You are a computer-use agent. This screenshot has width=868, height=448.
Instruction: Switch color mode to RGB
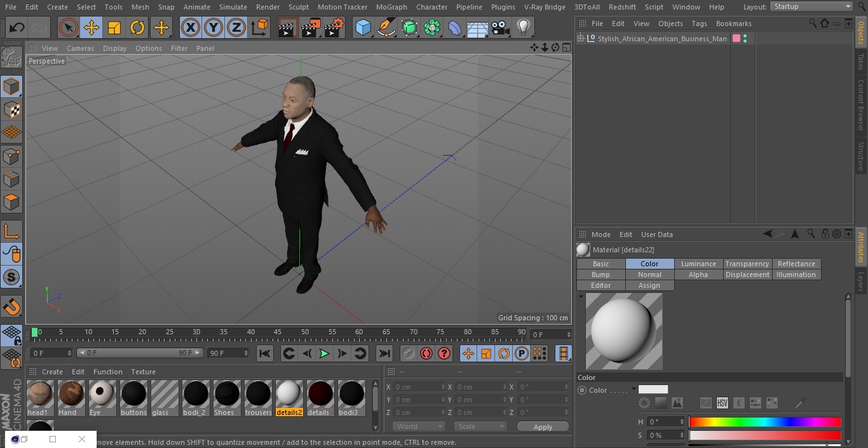pos(705,403)
